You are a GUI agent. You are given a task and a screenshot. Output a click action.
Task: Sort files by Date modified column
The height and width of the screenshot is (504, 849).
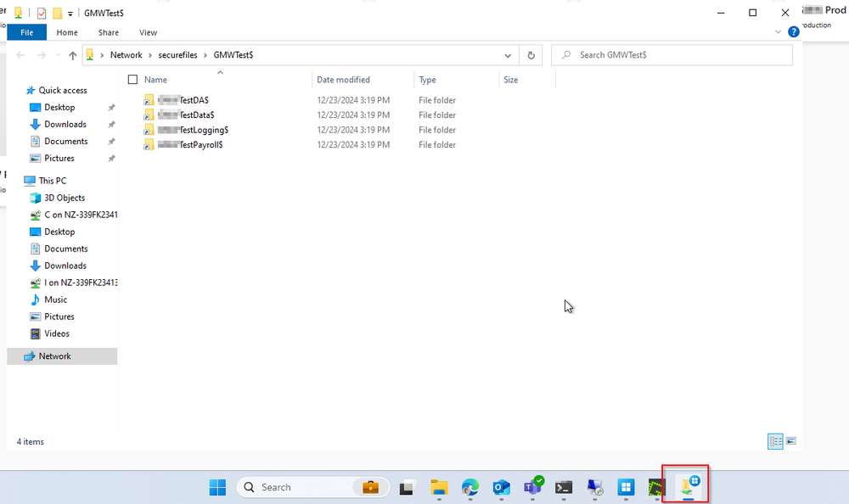(x=343, y=80)
